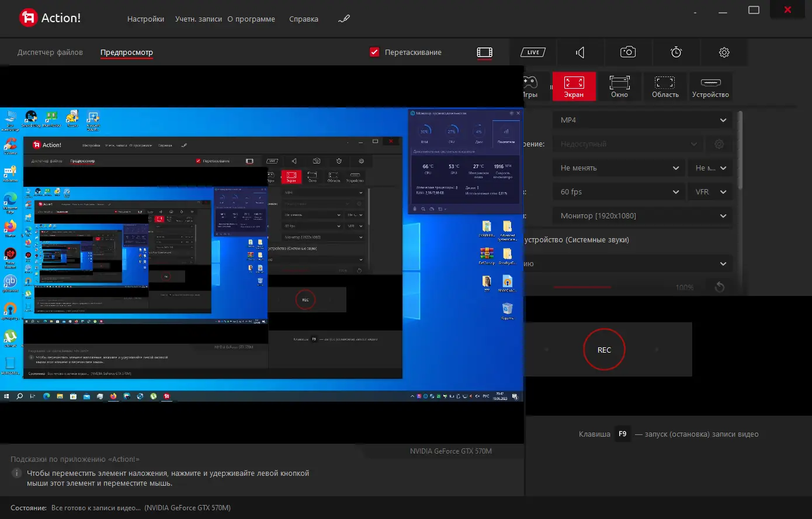
Task: Select the video recording film icon
Action: [484, 53]
